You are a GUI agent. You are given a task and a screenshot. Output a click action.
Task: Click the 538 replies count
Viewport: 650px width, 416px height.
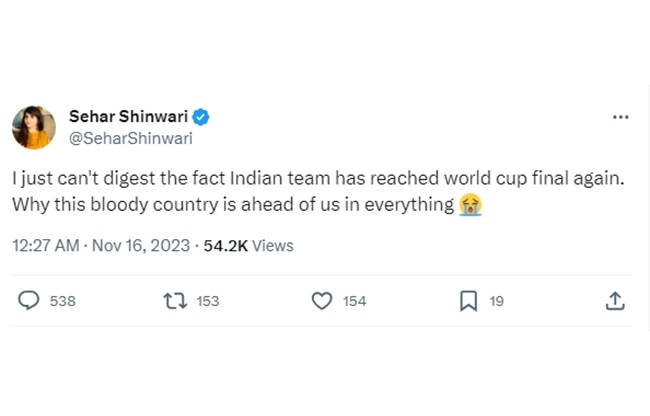point(63,301)
